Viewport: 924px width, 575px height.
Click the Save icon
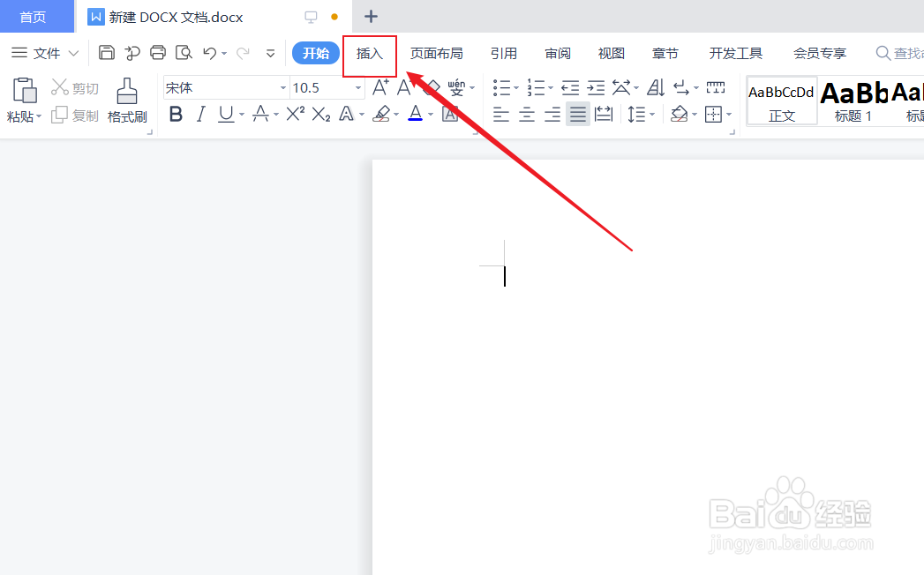tap(106, 52)
